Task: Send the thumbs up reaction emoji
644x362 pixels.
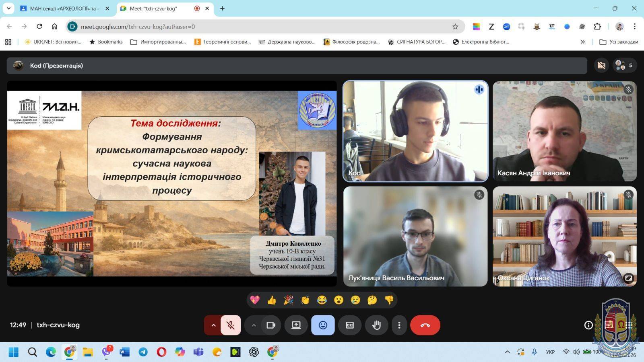Action: pos(272,300)
